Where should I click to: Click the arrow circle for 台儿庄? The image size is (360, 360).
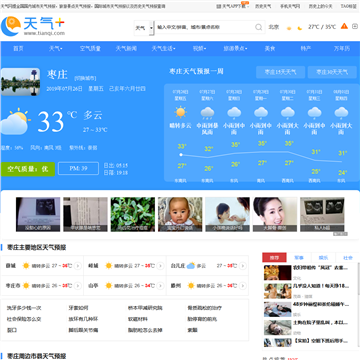click(243, 266)
